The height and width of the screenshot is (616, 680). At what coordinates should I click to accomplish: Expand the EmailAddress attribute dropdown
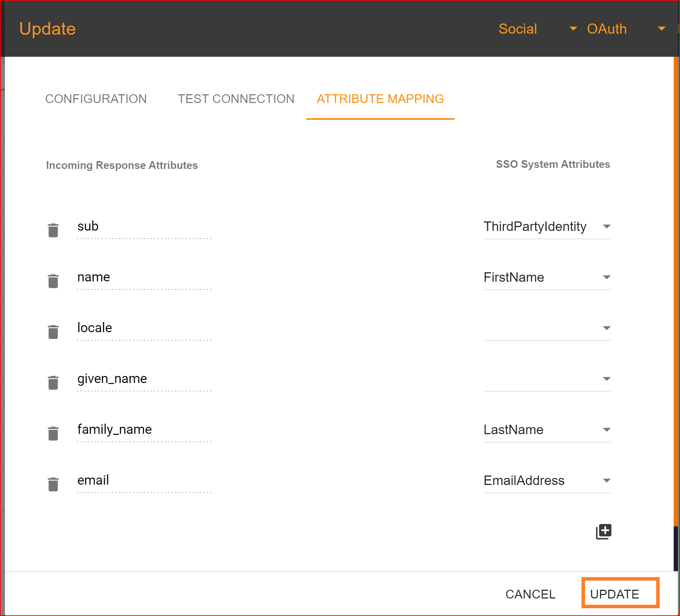(x=546, y=481)
